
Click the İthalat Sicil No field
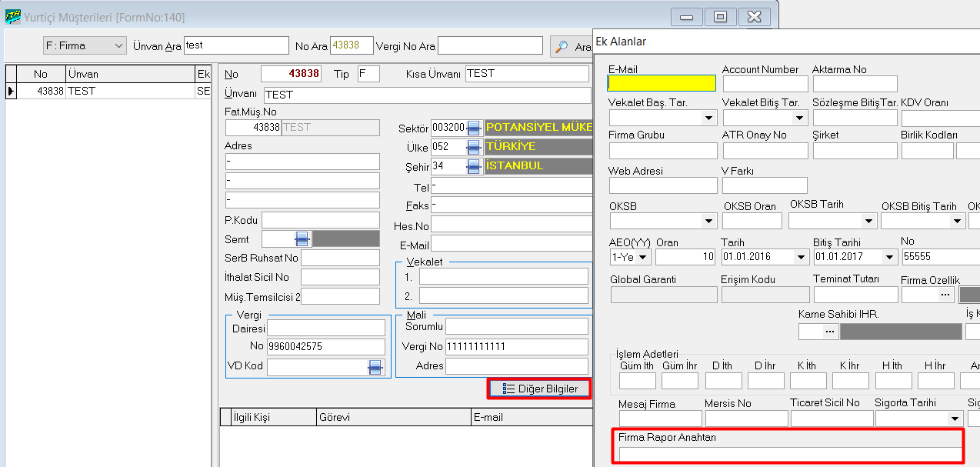(x=340, y=277)
